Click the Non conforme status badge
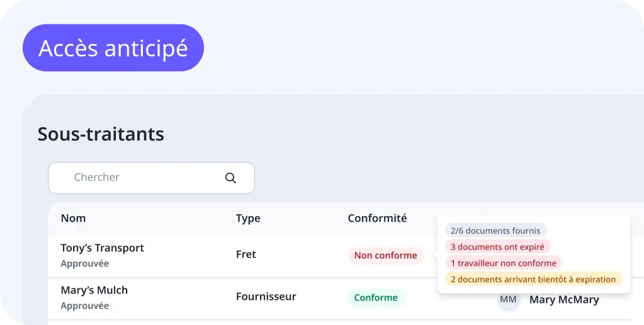This screenshot has height=325, width=644. click(386, 256)
